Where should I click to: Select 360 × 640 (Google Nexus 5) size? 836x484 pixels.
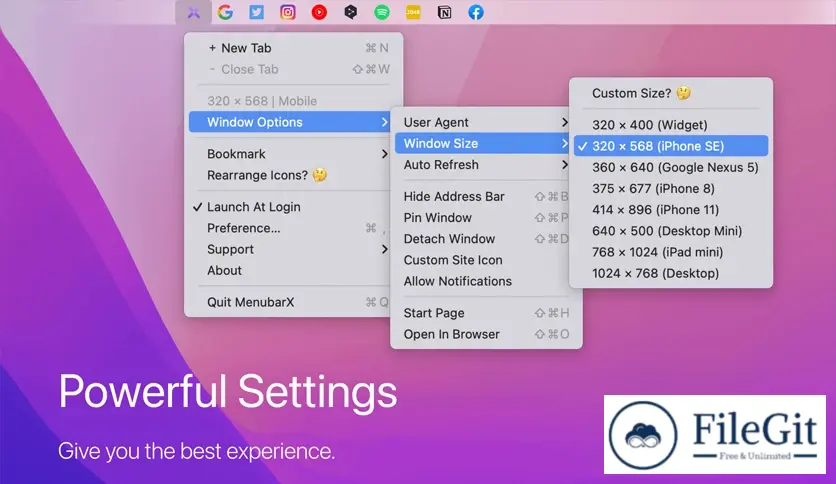point(671,167)
